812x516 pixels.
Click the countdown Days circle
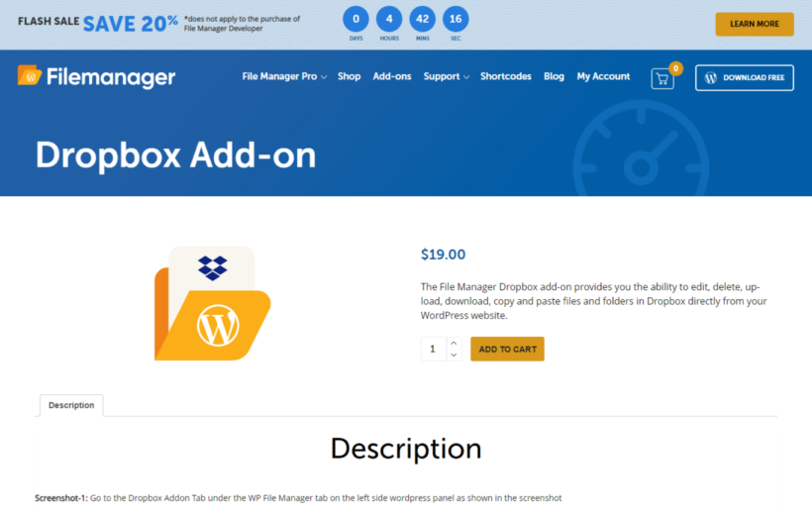[355, 19]
